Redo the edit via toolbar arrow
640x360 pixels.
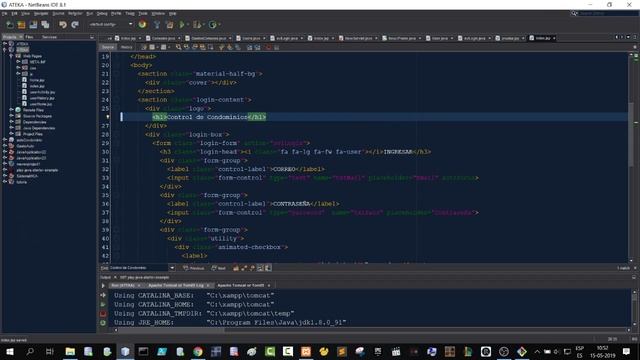[75, 25]
